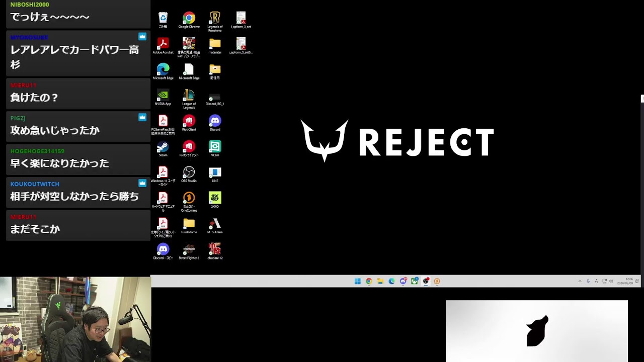Launch Steam from the desktop
Image resolution: width=644 pixels, height=362 pixels.
tap(163, 148)
